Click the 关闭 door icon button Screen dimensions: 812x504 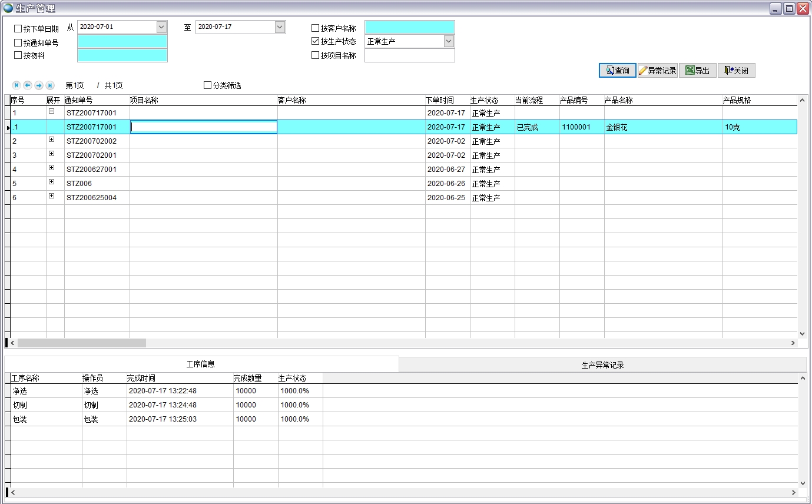[736, 71]
